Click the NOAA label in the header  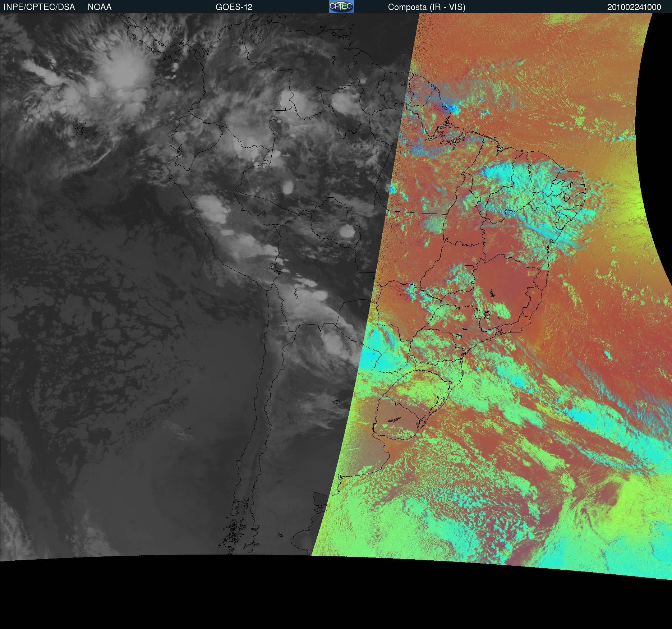(100, 7)
